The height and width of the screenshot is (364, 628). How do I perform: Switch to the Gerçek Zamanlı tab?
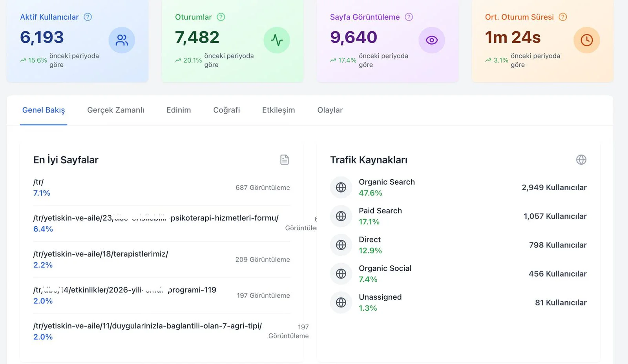click(116, 110)
